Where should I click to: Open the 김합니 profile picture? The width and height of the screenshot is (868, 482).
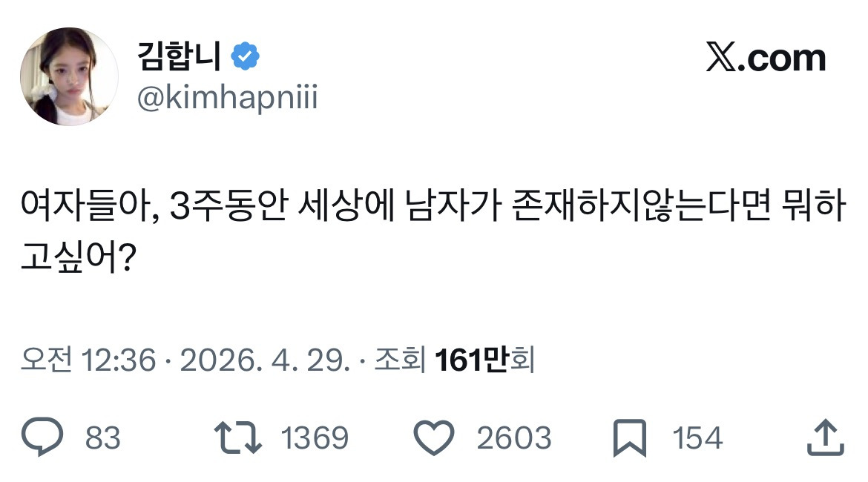(69, 76)
